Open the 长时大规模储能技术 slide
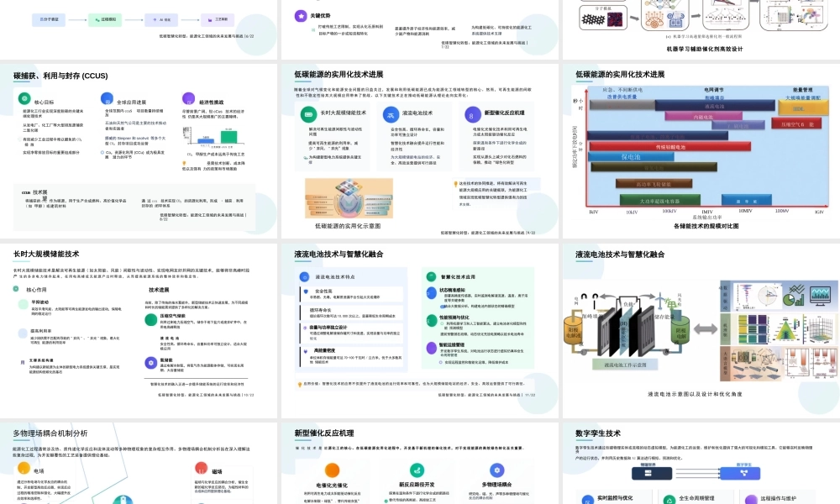The height and width of the screenshot is (504, 840). click(139, 330)
